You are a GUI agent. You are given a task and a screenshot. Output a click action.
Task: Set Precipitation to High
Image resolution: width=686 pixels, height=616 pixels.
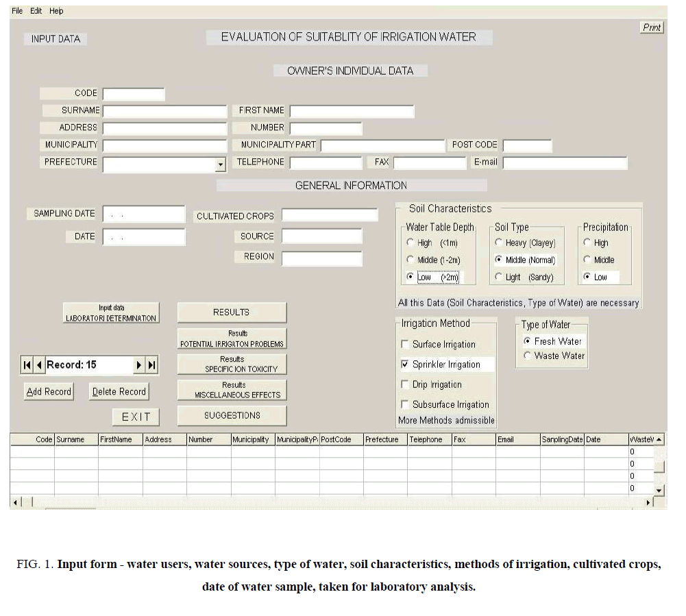[588, 242]
